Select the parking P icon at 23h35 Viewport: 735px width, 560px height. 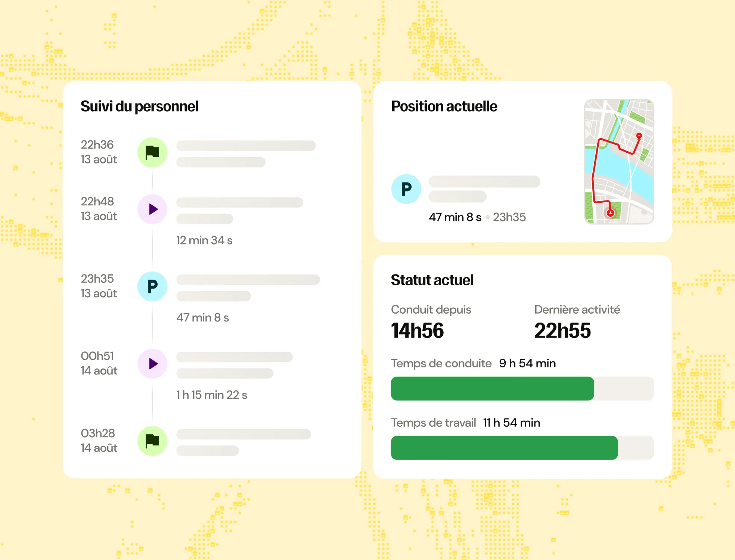(152, 286)
